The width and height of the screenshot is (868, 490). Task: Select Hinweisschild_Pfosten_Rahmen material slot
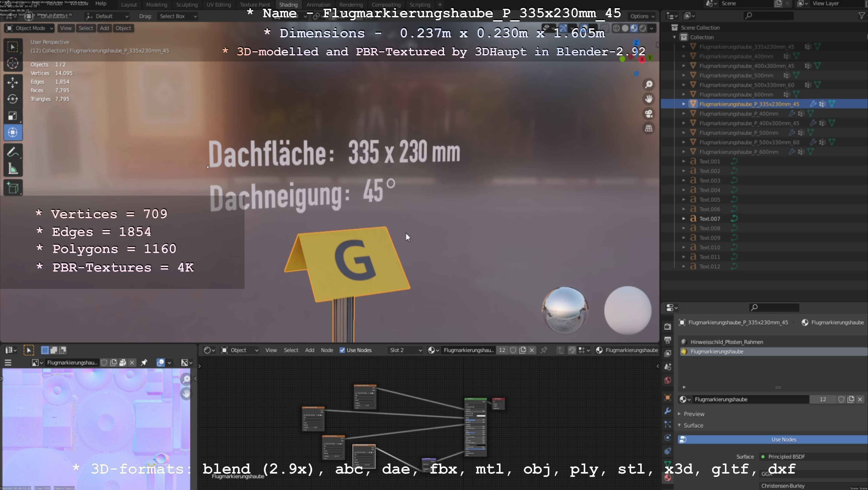click(x=727, y=342)
